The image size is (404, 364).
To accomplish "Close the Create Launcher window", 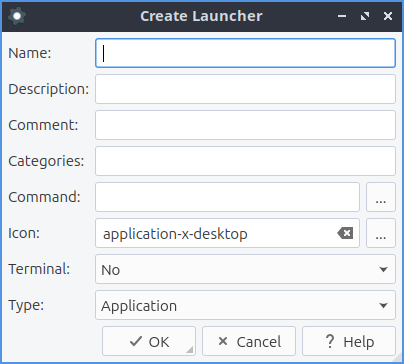I will click(x=388, y=16).
